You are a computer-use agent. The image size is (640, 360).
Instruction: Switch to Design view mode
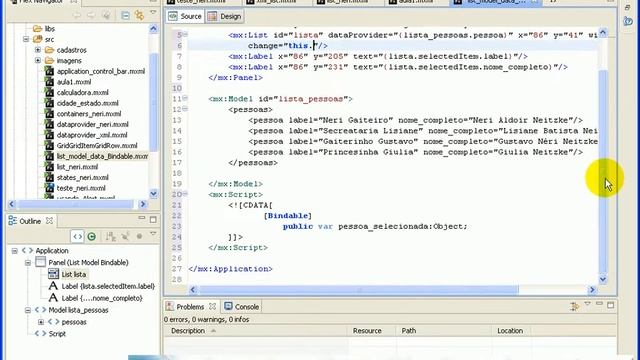[224, 16]
